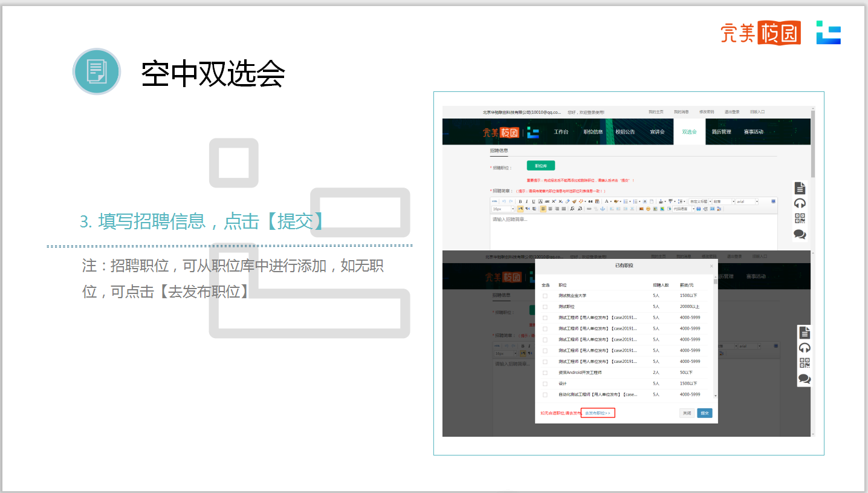Click the headset support icon in the upper sidebar

(x=800, y=203)
